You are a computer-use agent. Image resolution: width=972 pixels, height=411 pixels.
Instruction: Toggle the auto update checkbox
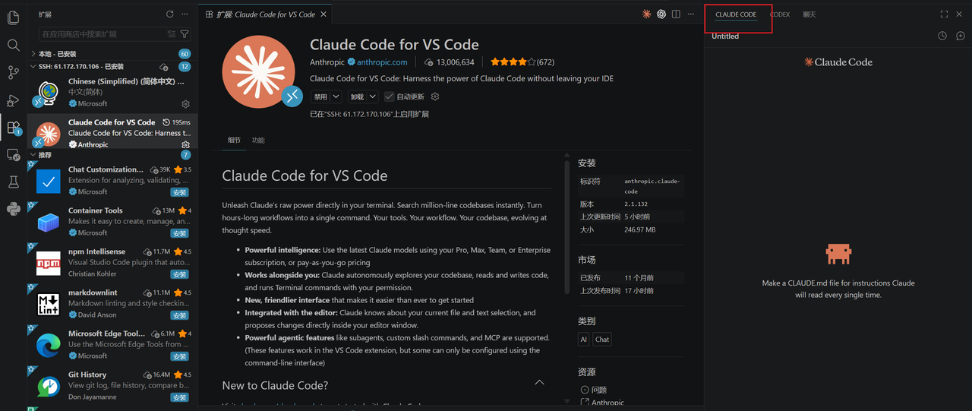(x=389, y=97)
